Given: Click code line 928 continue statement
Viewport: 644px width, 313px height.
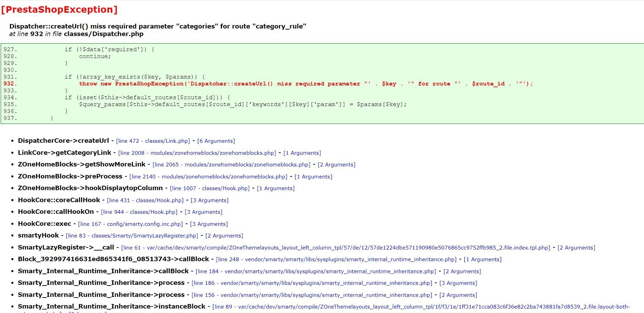Looking at the screenshot, I should (x=95, y=56).
